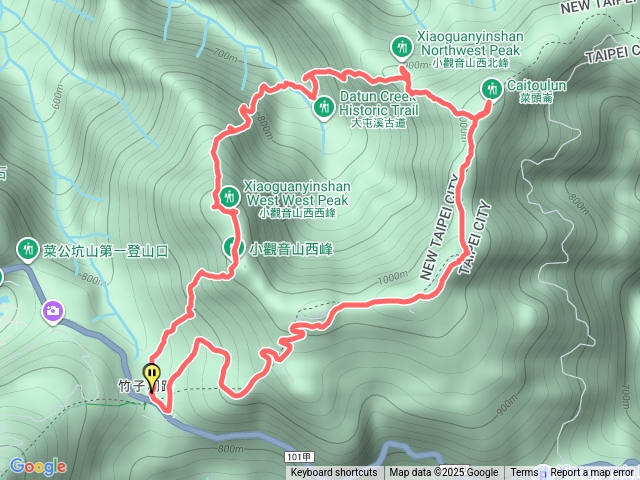Open the Datun Creek Historic Trail marker
The width and height of the screenshot is (640, 480).
(x=324, y=108)
